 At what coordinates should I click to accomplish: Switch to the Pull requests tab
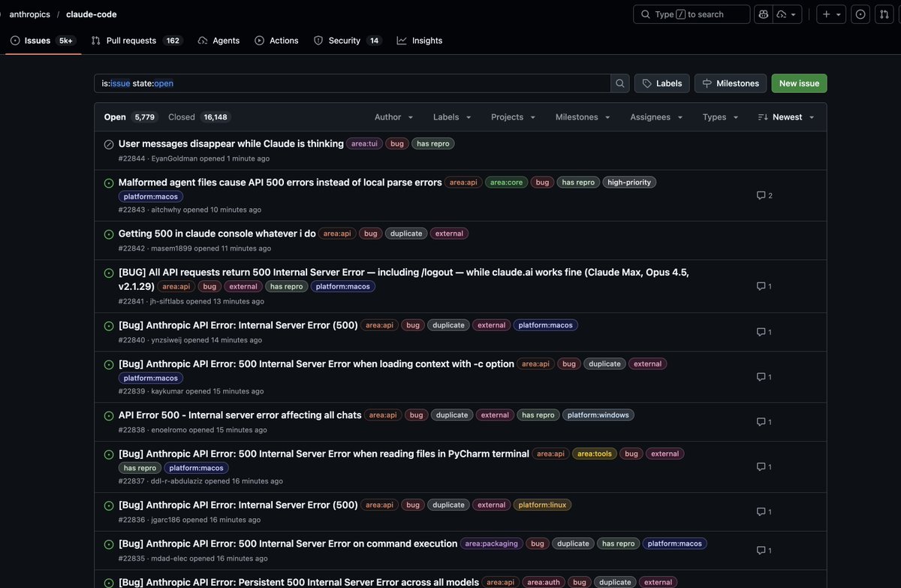[135, 41]
